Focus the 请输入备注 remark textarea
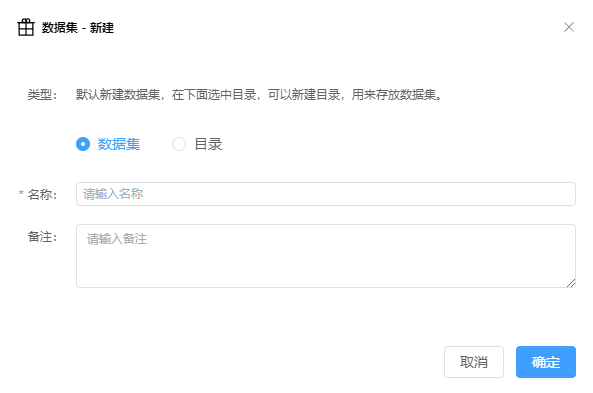The width and height of the screenshot is (593, 393). click(326, 256)
